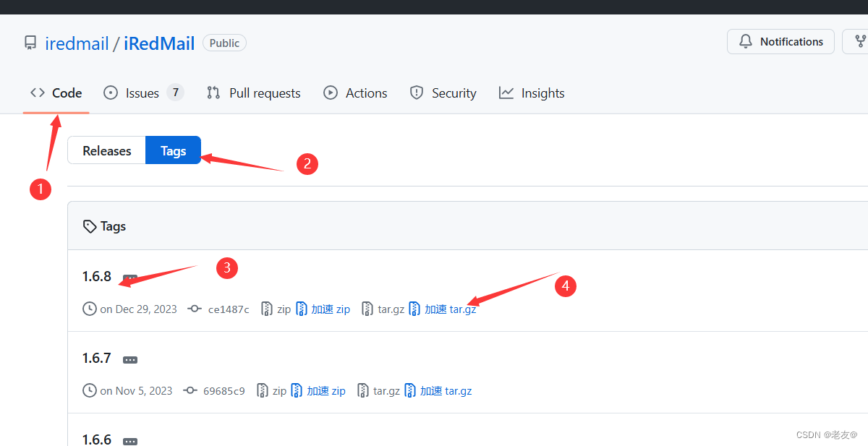Click the 加速 zip icon for 1.6.7
This screenshot has height=446, width=868.
(x=297, y=390)
